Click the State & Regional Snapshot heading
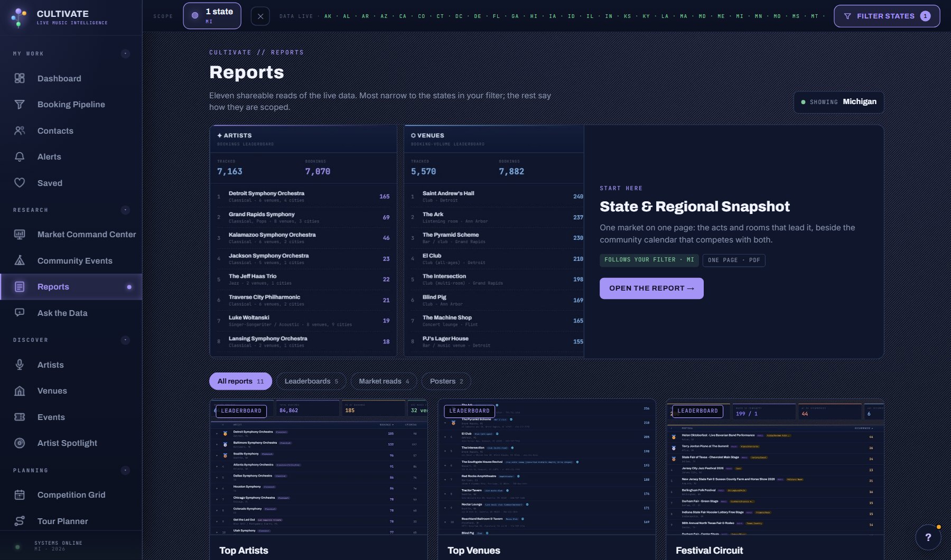 click(x=695, y=207)
